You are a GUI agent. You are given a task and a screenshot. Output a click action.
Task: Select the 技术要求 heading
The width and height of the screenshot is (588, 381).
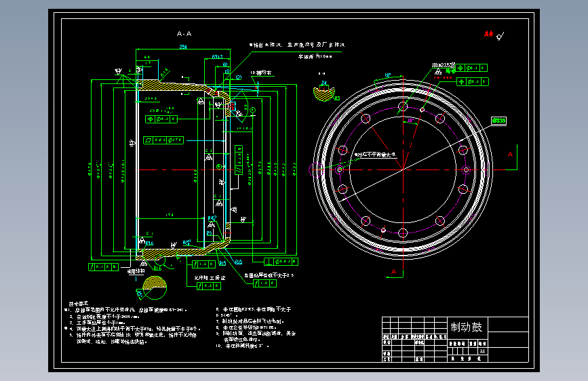tap(79, 303)
